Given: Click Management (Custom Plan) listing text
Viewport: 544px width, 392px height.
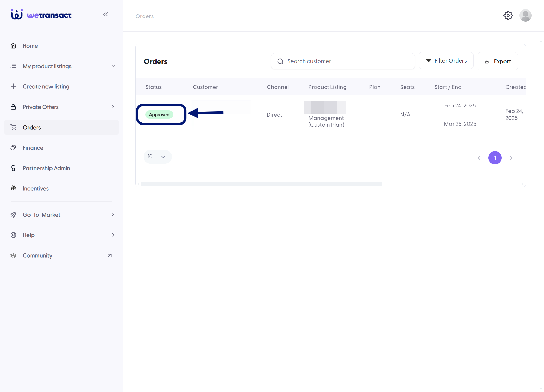Looking at the screenshot, I should pyautogui.click(x=326, y=121).
